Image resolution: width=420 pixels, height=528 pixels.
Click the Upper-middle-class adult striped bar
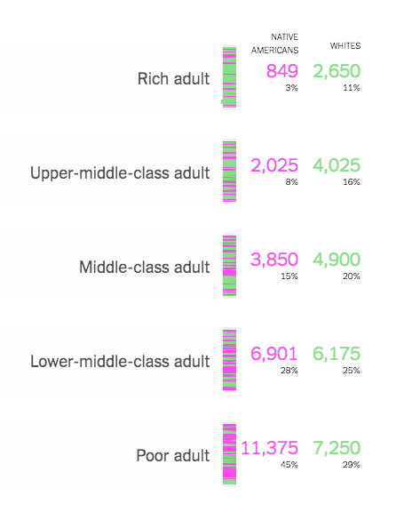click(x=229, y=172)
